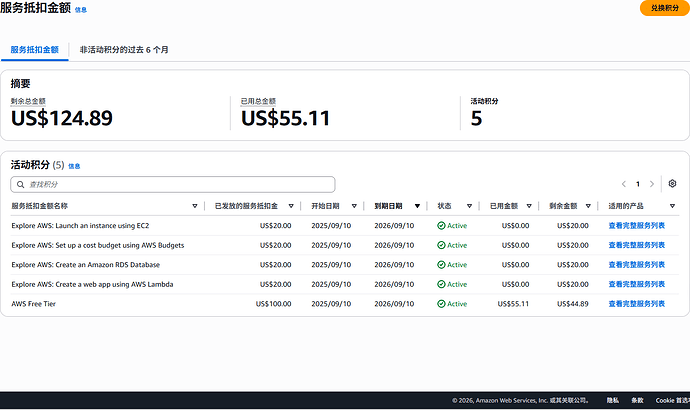
Task: Click Active status icon in AWS Free Tier row
Action: pyautogui.click(x=441, y=304)
